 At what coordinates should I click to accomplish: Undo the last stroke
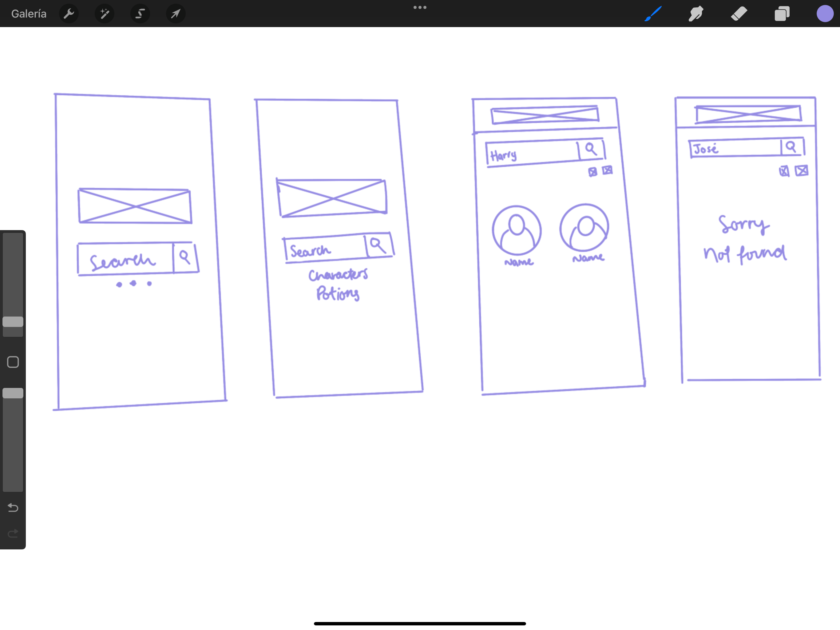point(13,507)
